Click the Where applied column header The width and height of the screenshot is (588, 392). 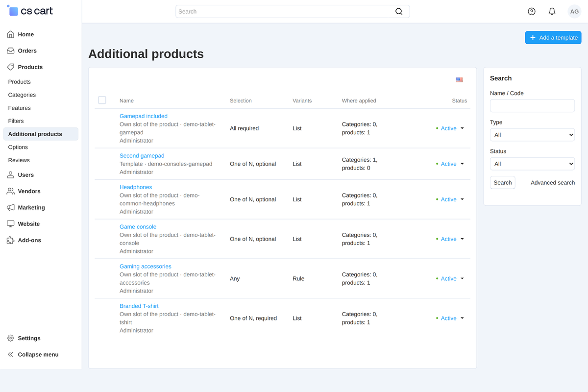click(x=359, y=100)
